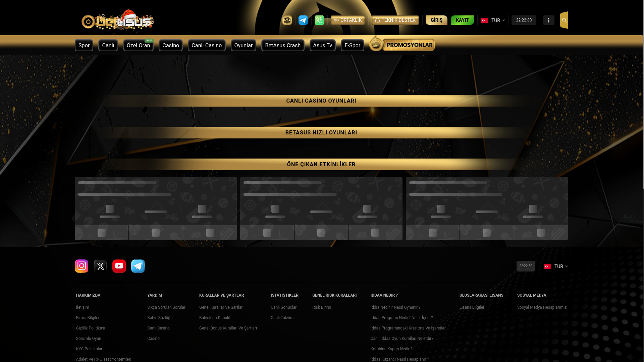Open the İletişim footer link

[83, 307]
